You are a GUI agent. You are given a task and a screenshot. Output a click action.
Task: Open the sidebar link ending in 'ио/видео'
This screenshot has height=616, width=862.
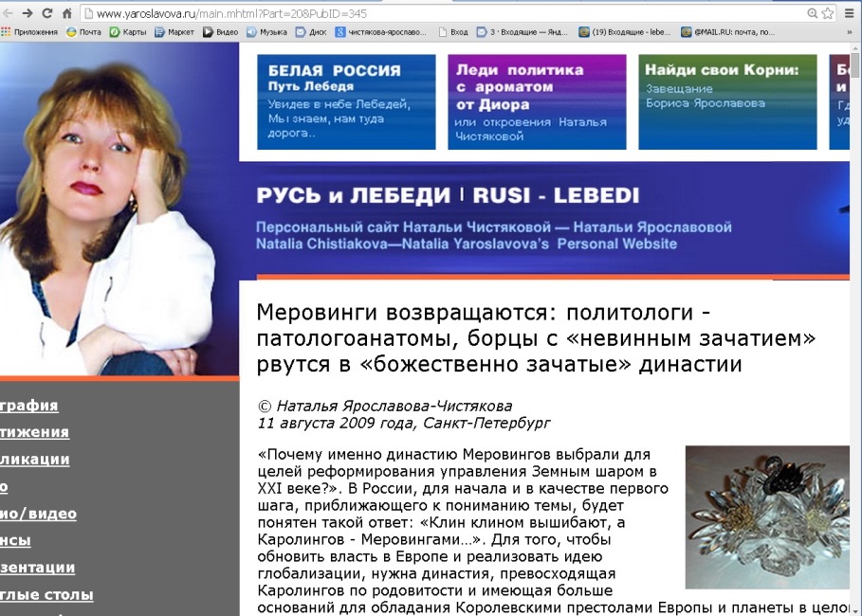pos(39,514)
